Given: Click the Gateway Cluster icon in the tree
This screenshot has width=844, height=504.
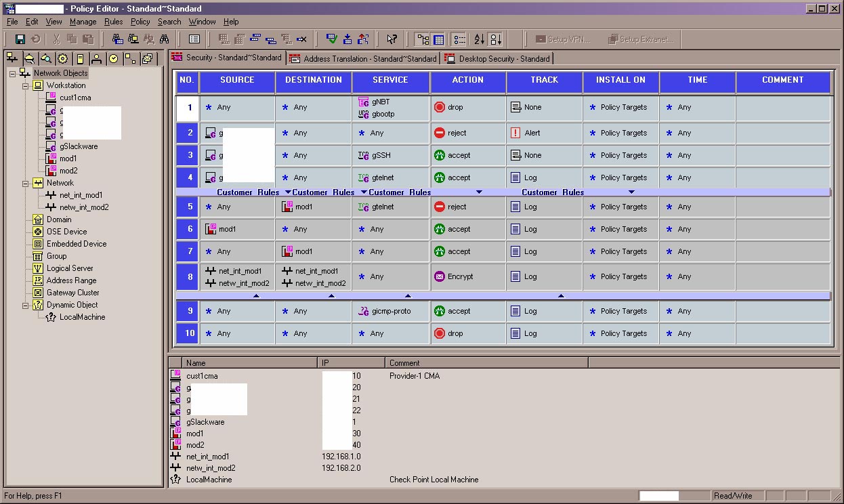Looking at the screenshot, I should 38,293.
